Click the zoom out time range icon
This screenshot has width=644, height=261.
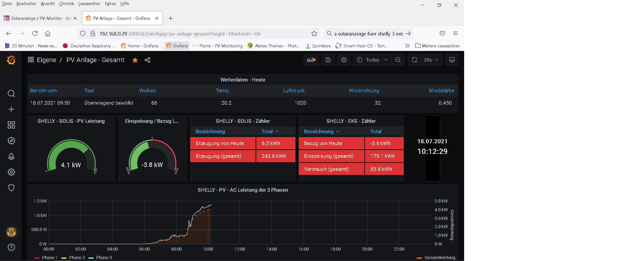398,60
